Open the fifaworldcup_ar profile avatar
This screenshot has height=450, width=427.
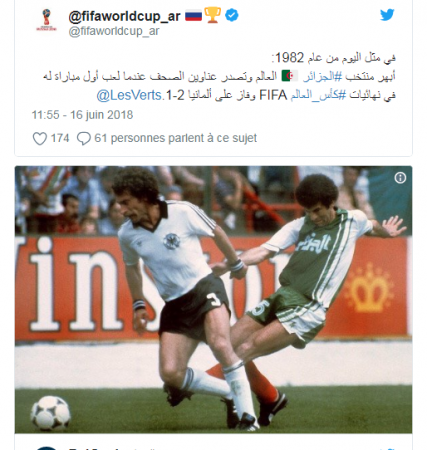click(x=46, y=20)
